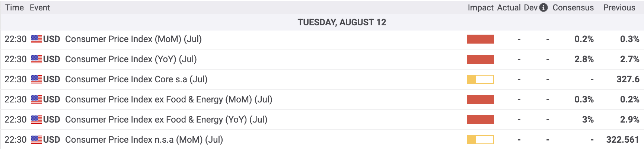The width and height of the screenshot is (644, 149).
Task: Open Consumer Price Index (YoY) (Jul) event
Action: tap(131, 59)
